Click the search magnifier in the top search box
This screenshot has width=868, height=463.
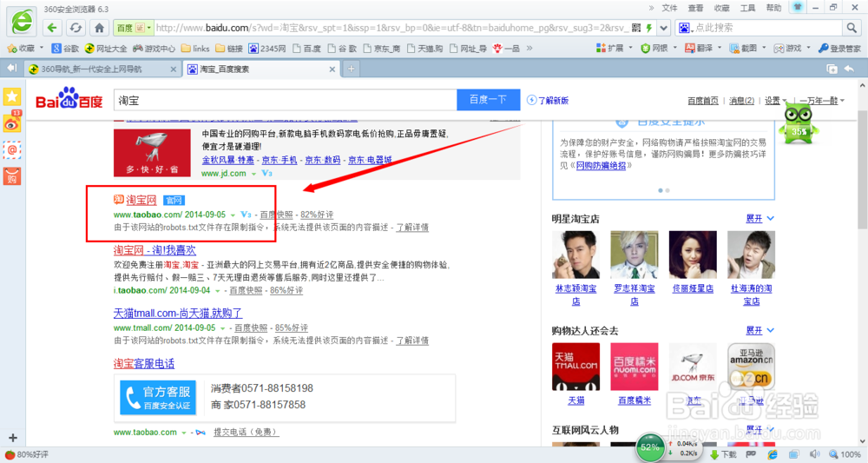click(x=851, y=28)
